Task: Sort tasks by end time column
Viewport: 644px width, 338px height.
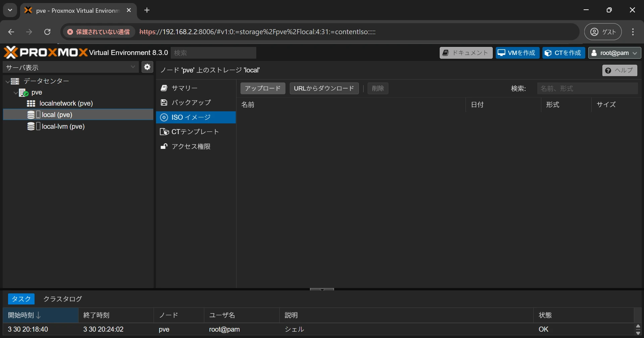Action: [116, 315]
